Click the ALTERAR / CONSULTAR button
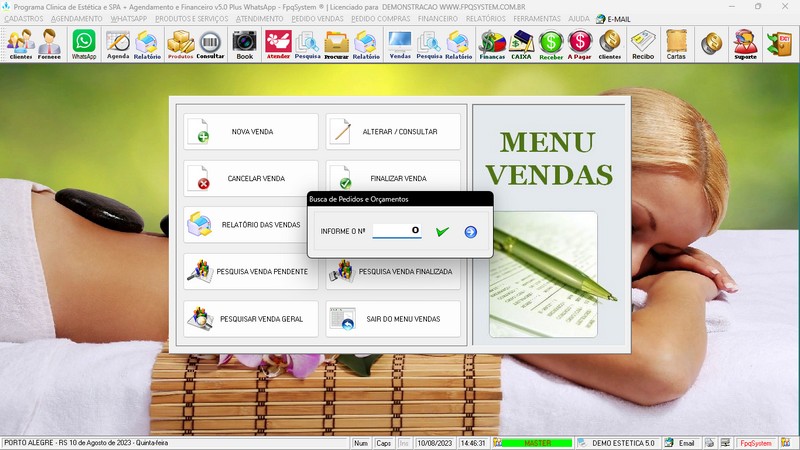This screenshot has width=800, height=450. coord(393,132)
